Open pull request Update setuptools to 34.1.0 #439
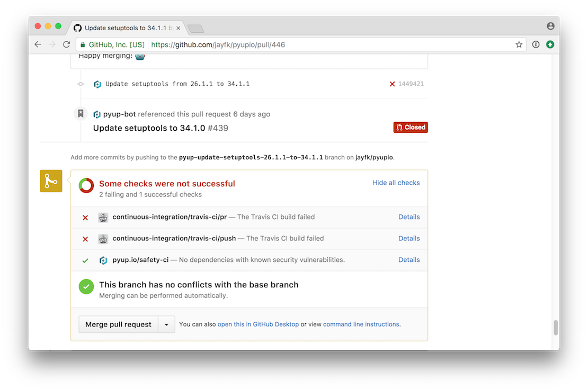Screen dimensions: 588x391 [161, 128]
